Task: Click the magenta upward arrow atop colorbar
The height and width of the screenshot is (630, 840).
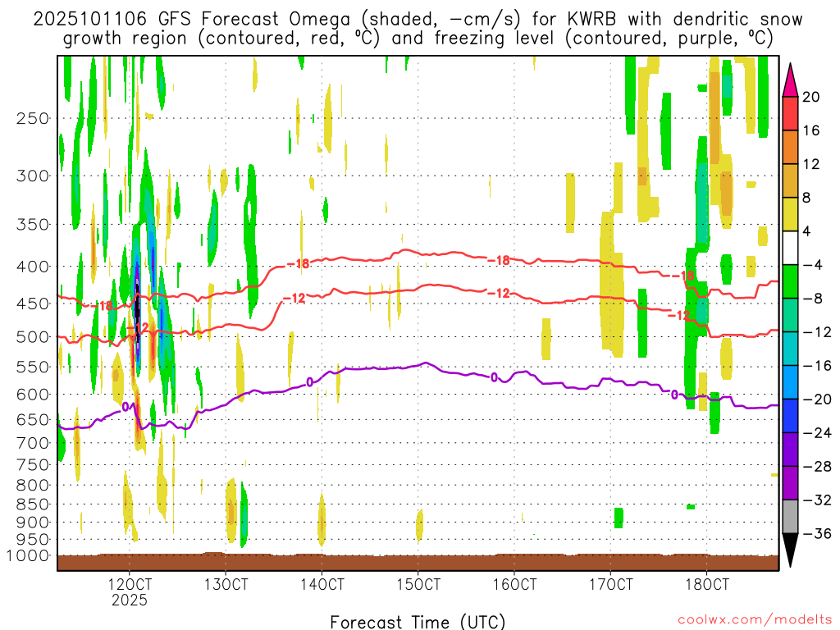Action: 790,80
